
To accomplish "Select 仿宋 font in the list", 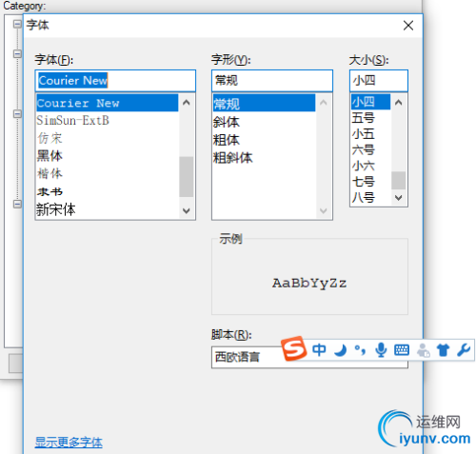I will click(x=108, y=138).
